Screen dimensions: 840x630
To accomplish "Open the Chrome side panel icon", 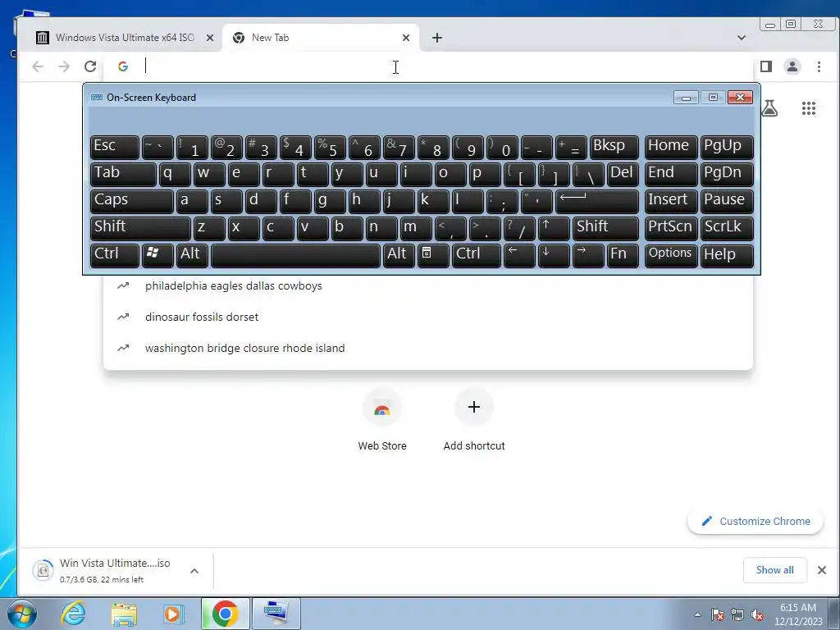I will click(766, 66).
